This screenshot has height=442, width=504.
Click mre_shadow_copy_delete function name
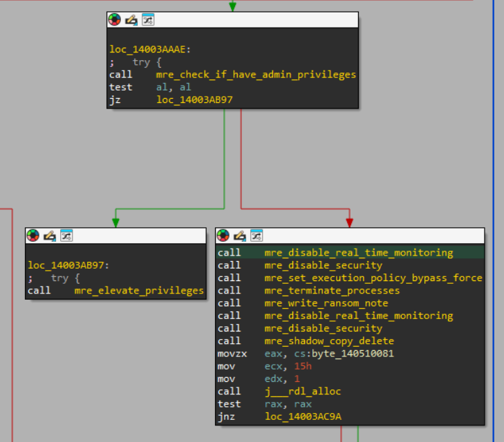pyautogui.click(x=329, y=341)
